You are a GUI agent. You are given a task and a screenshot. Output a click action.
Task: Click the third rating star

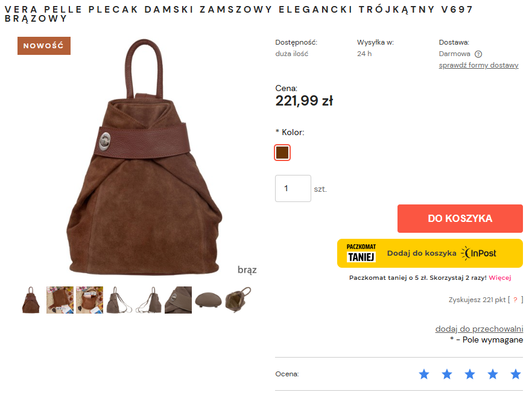tap(470, 374)
